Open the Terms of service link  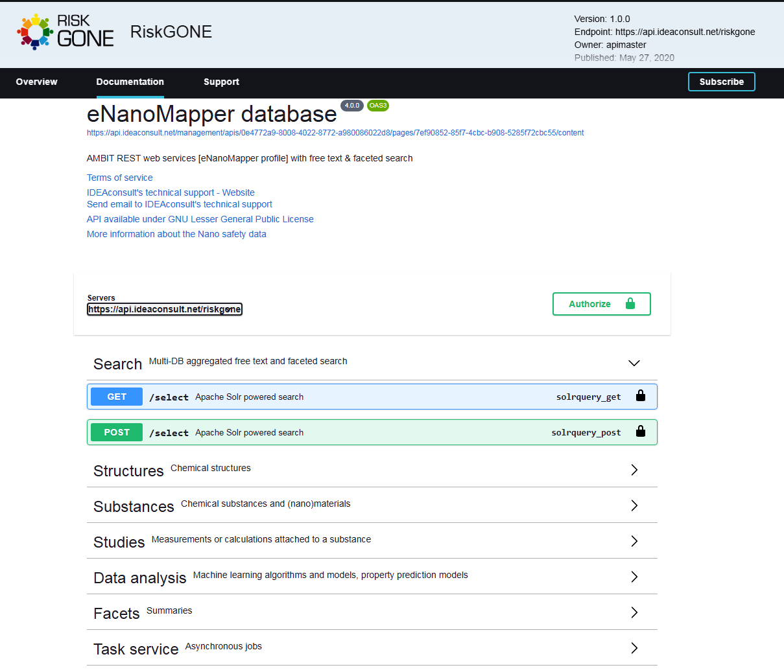[120, 178]
